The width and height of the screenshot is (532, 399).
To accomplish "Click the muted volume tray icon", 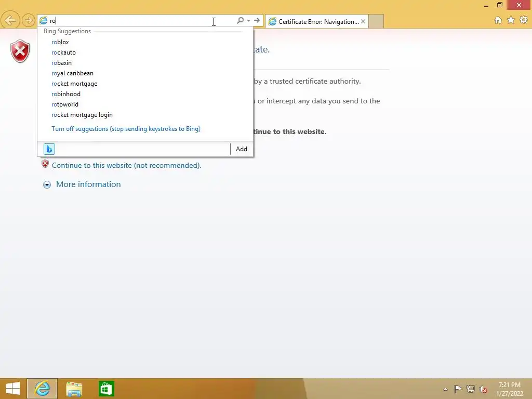I will tap(483, 389).
